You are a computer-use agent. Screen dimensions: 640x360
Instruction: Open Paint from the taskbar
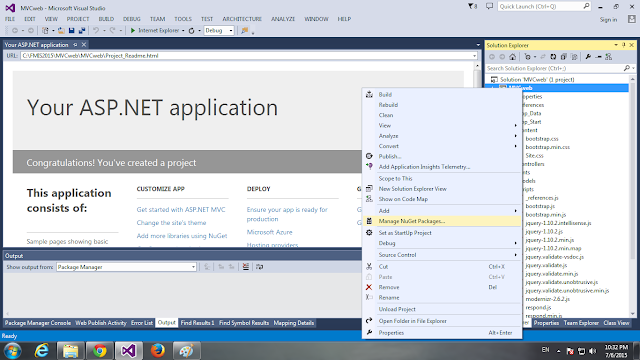[187, 351]
